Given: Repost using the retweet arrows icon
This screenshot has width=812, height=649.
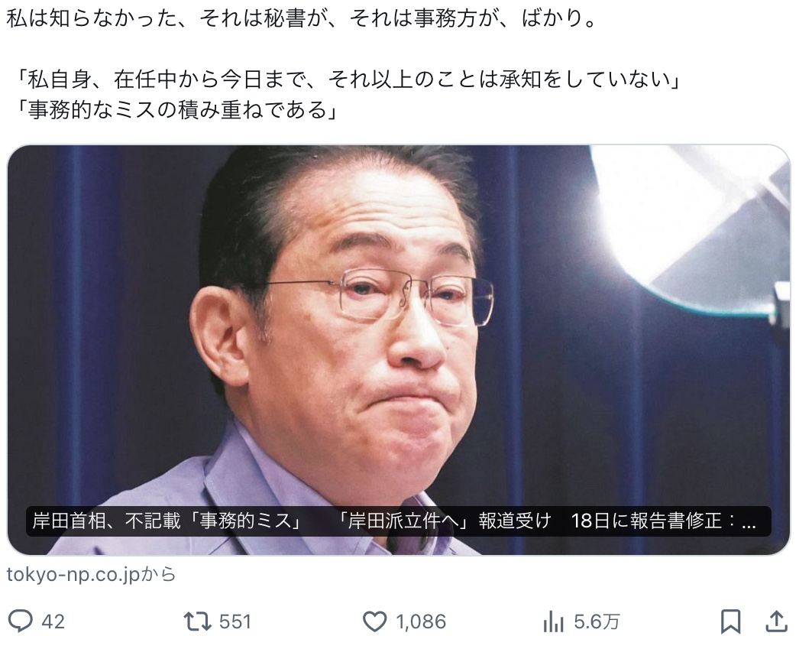Looking at the screenshot, I should pos(197,621).
